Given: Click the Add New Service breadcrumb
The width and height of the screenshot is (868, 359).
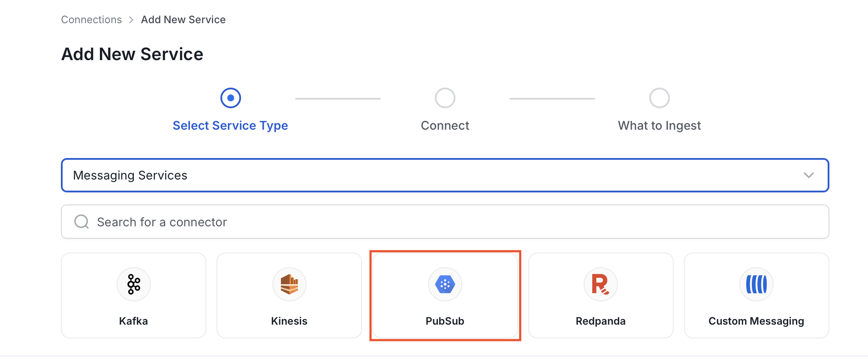Looking at the screenshot, I should [x=184, y=20].
